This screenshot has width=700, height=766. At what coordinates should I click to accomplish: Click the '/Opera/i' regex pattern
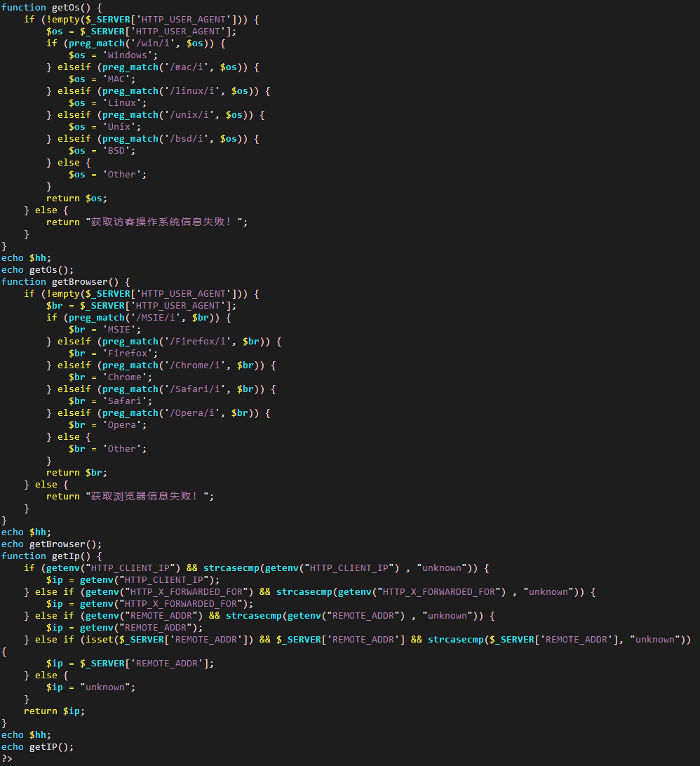192,412
